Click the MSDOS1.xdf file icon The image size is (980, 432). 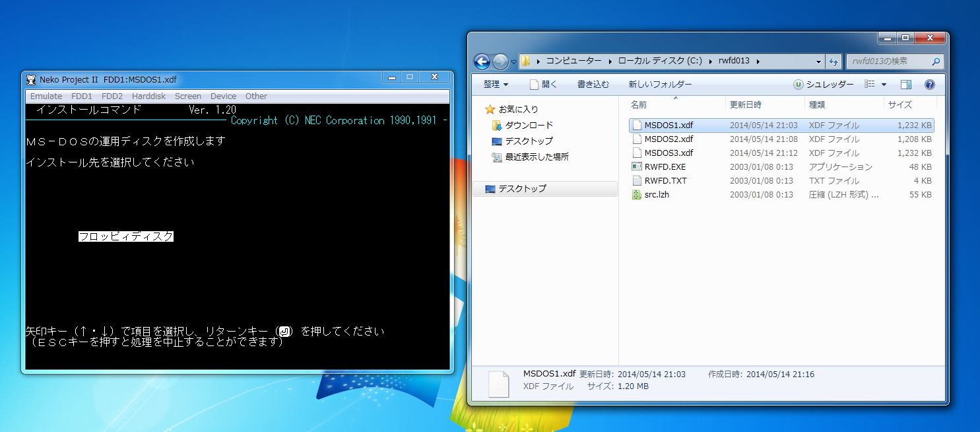[x=637, y=125]
